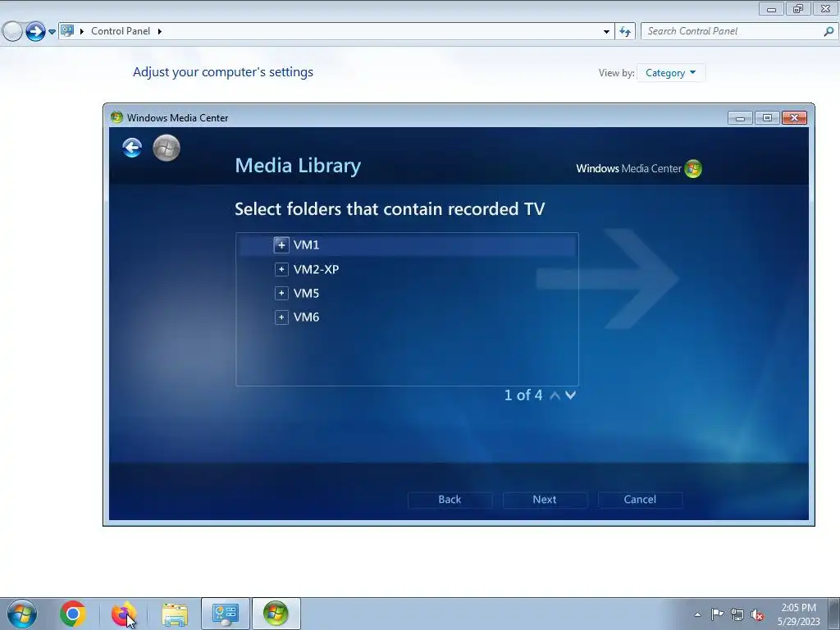Open the address bar history dropdown arrow
Viewport: 840px width, 630px height.
tap(606, 32)
